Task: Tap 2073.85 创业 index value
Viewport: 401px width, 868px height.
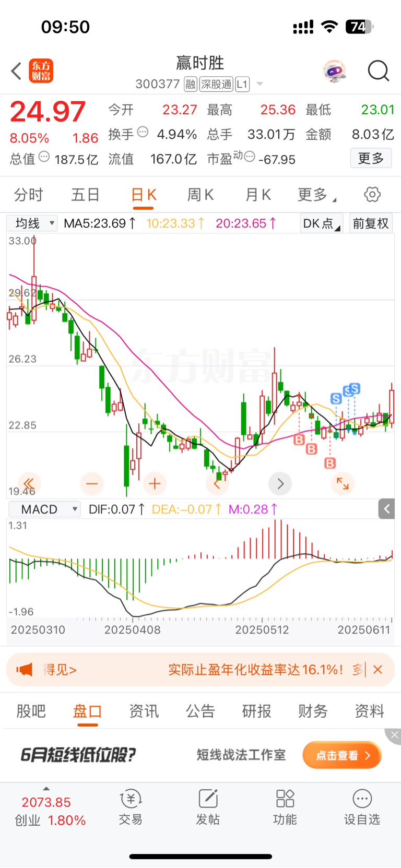Action: tap(46, 802)
